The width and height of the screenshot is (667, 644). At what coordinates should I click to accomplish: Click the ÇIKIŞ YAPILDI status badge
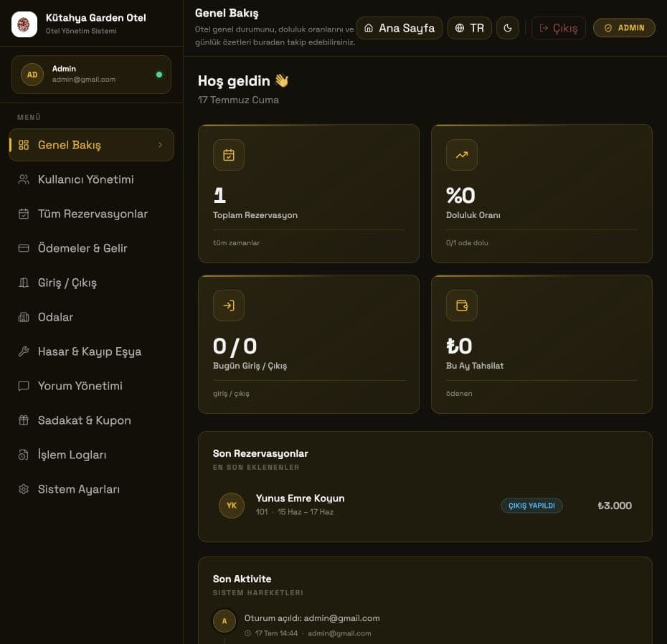tap(531, 506)
